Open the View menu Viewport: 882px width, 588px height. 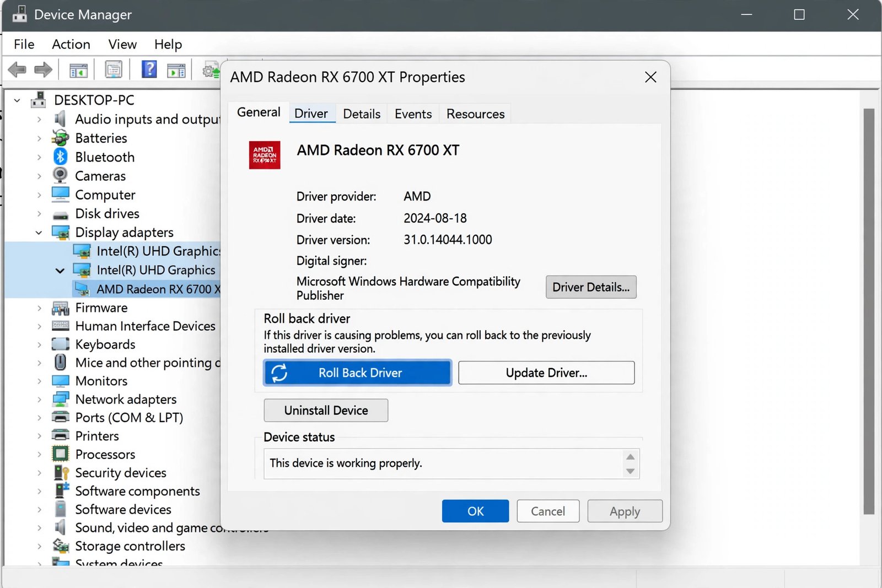(x=122, y=44)
